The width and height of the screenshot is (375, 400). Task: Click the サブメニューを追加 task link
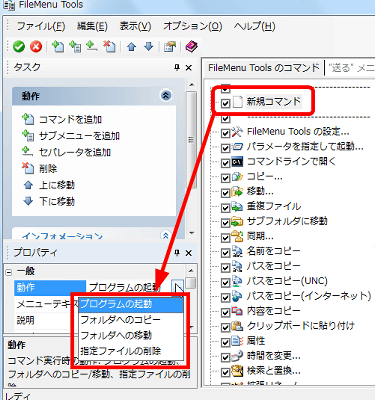(x=79, y=136)
